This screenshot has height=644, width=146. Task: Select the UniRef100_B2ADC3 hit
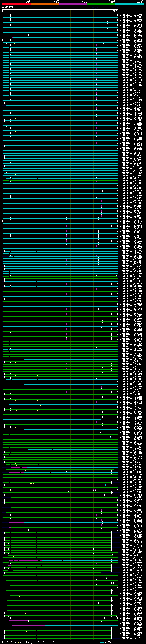point(131,309)
